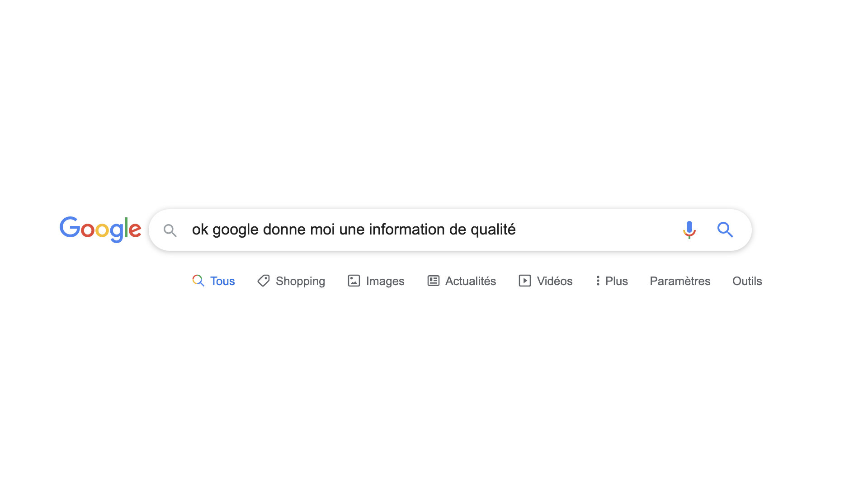Click the Images picture icon
868x488 pixels.
coord(354,281)
